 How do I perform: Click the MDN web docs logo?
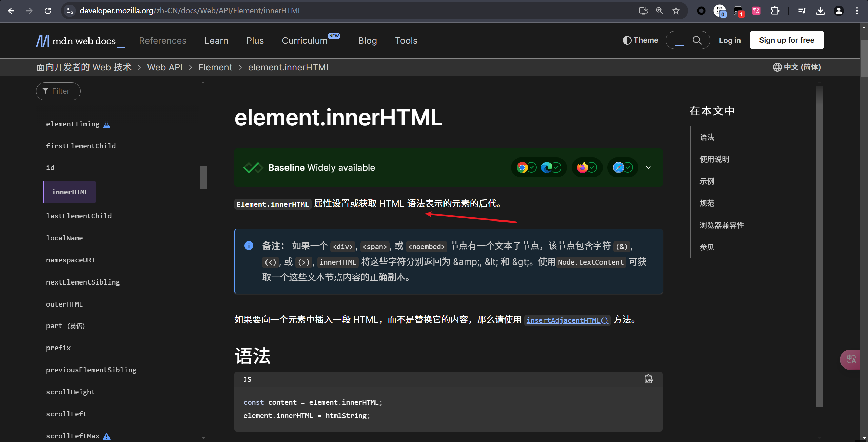80,41
